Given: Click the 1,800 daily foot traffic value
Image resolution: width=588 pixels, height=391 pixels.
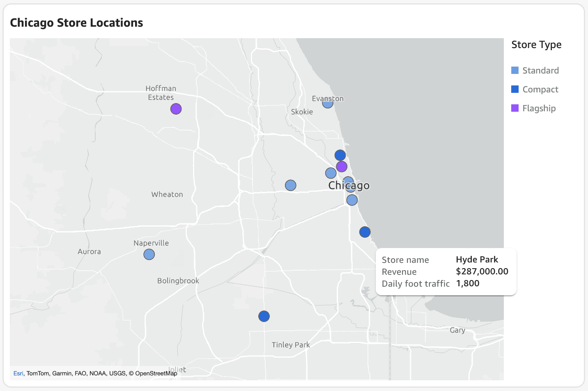Looking at the screenshot, I should 468,283.
